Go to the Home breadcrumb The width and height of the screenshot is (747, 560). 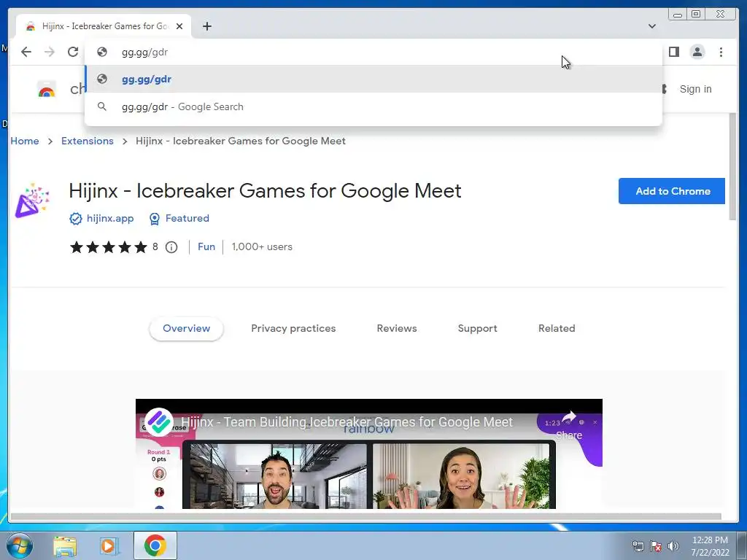[x=25, y=141]
